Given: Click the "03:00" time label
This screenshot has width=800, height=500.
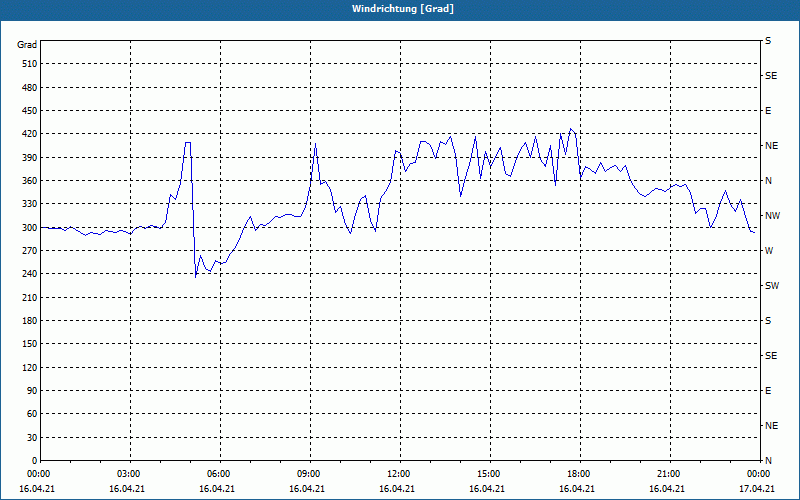Looking at the screenshot, I should coord(129,474).
